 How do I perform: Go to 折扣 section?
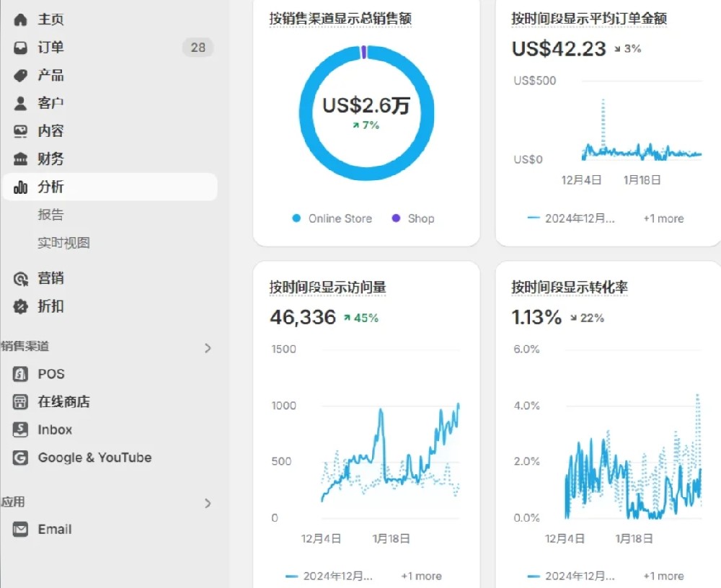click(51, 307)
